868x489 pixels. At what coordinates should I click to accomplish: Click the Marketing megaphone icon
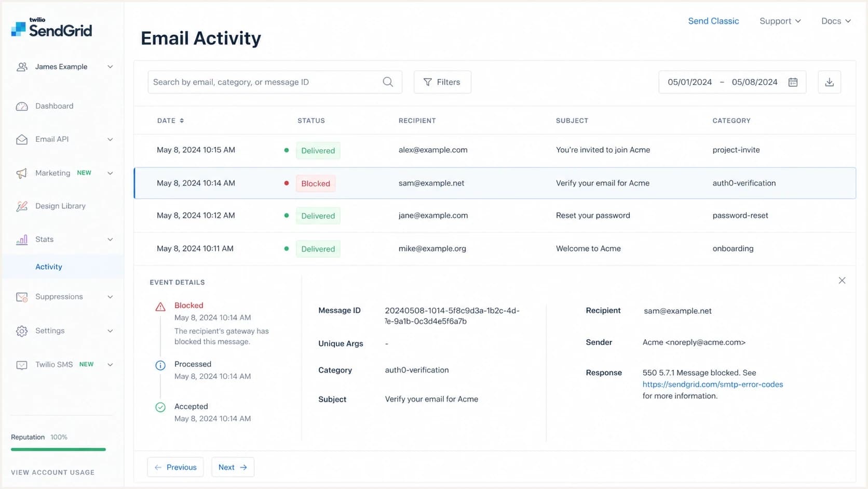tap(22, 173)
